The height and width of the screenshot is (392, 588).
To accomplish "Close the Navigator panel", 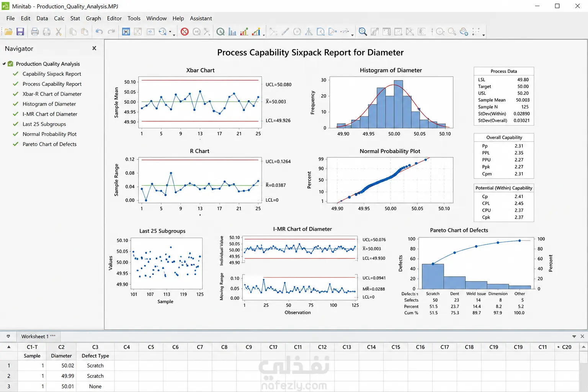I will tap(94, 48).
